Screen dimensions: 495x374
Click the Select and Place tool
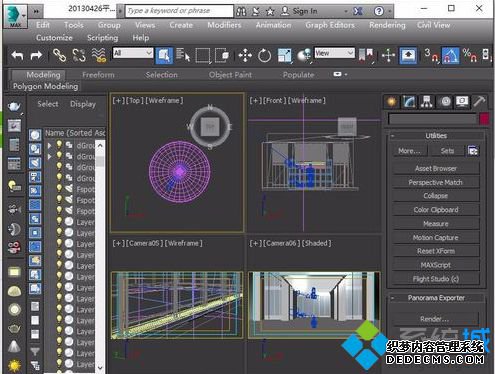(304, 55)
